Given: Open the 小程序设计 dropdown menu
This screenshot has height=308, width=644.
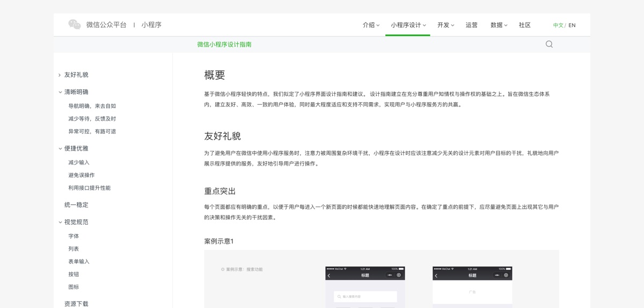Looking at the screenshot, I should (x=408, y=25).
